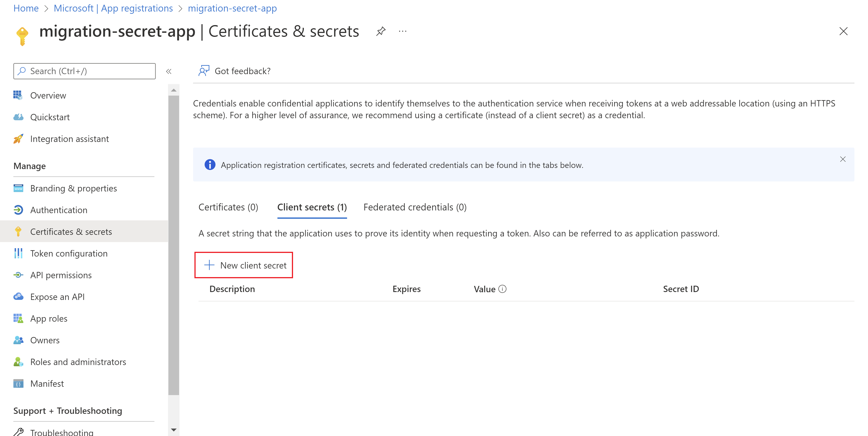The width and height of the screenshot is (868, 436).
Task: Open the Owners people icon
Action: click(x=18, y=340)
